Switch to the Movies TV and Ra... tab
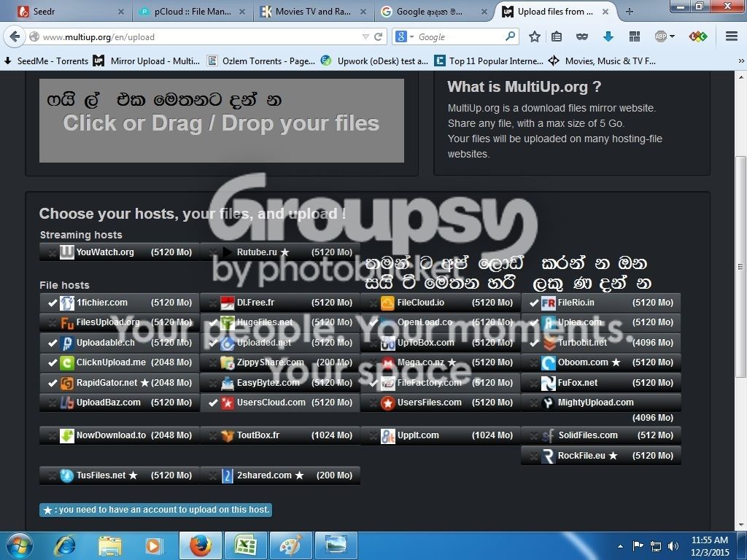 point(313,12)
